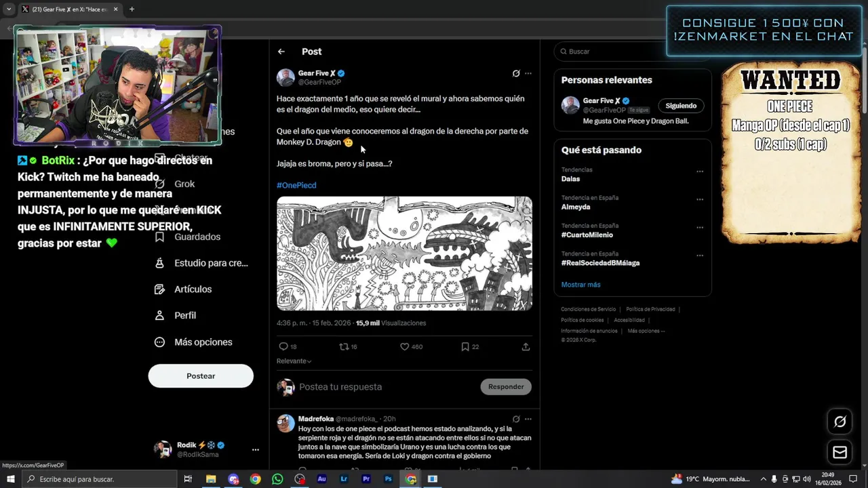Click the volume icon in system tray
868x488 pixels.
[807, 479]
